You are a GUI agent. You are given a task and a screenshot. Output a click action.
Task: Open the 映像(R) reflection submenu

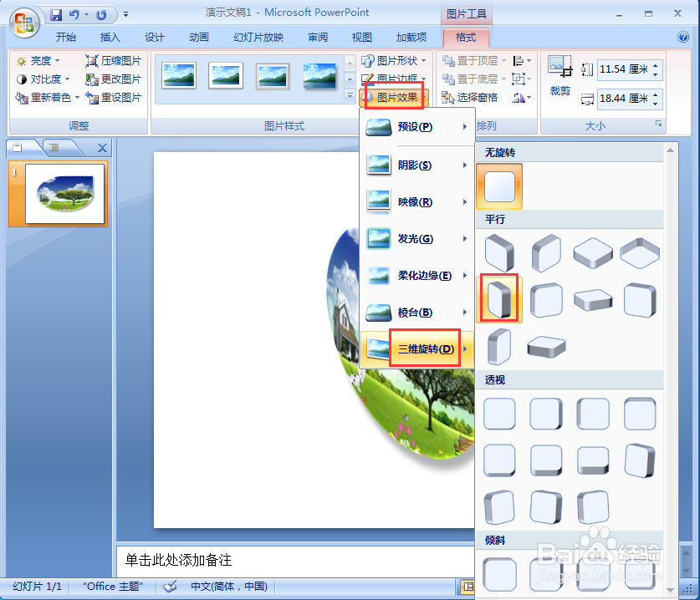pyautogui.click(x=416, y=201)
